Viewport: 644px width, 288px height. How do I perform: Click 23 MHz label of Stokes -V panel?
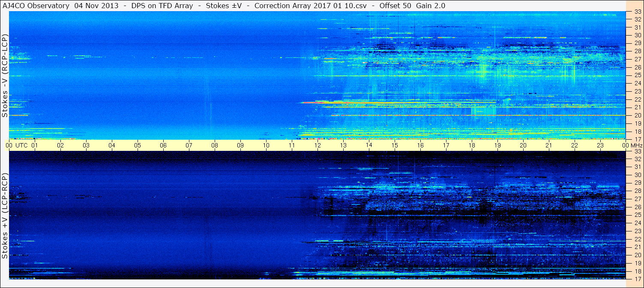click(x=638, y=91)
